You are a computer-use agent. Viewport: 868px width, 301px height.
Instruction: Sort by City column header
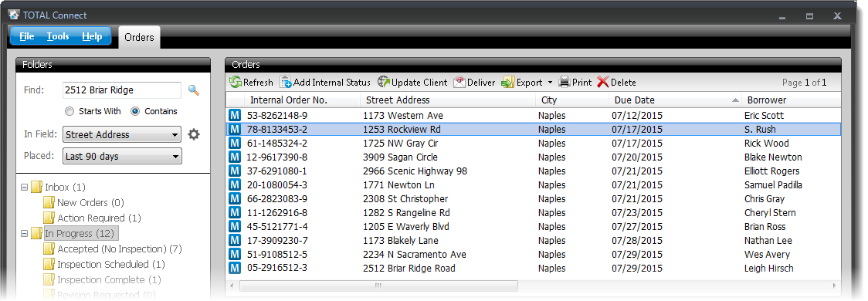click(571, 100)
